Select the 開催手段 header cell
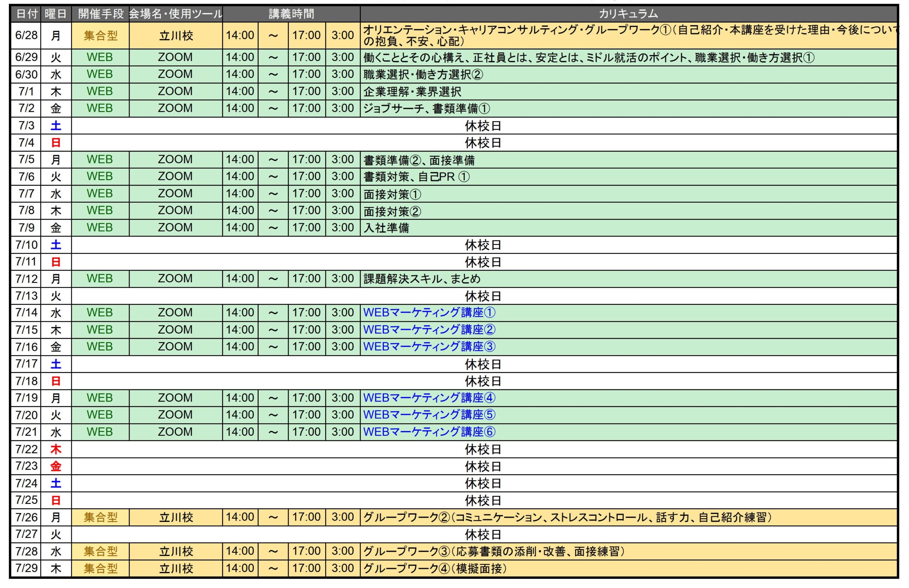This screenshot has width=909, height=588. (x=100, y=14)
